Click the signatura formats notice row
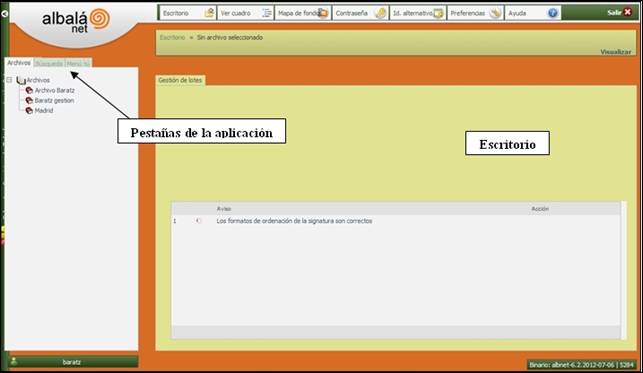 coord(396,221)
